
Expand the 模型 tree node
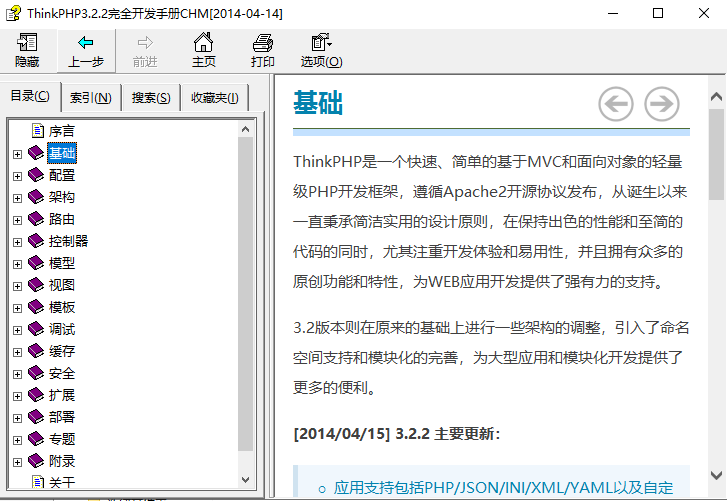[x=17, y=263]
